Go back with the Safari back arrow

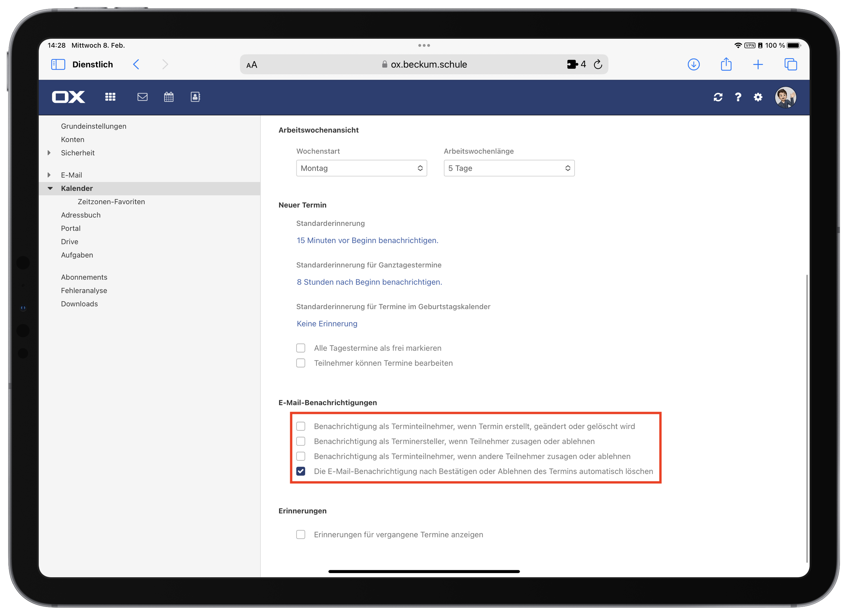tap(136, 64)
